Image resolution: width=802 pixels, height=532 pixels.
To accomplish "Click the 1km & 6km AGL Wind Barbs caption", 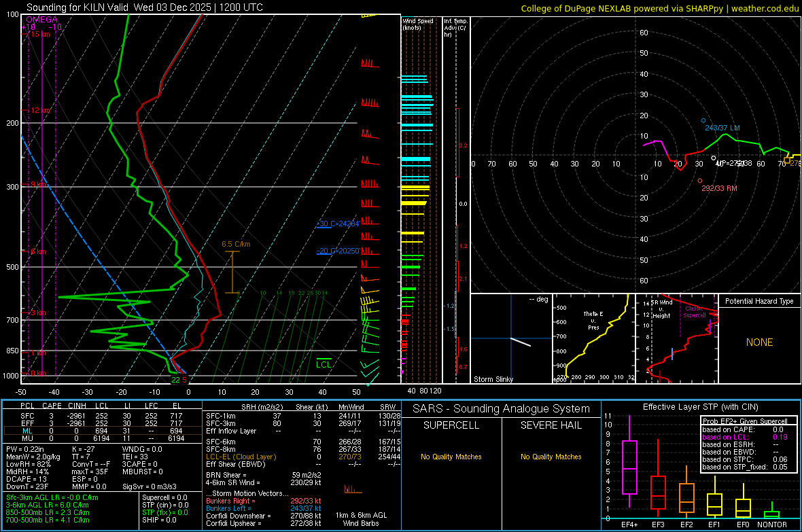I will [x=361, y=519].
